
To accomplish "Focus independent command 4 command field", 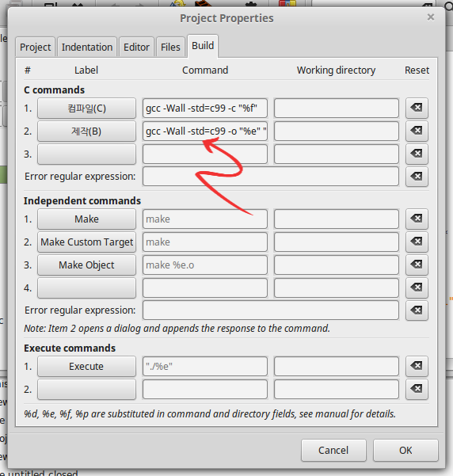I will click(205, 288).
